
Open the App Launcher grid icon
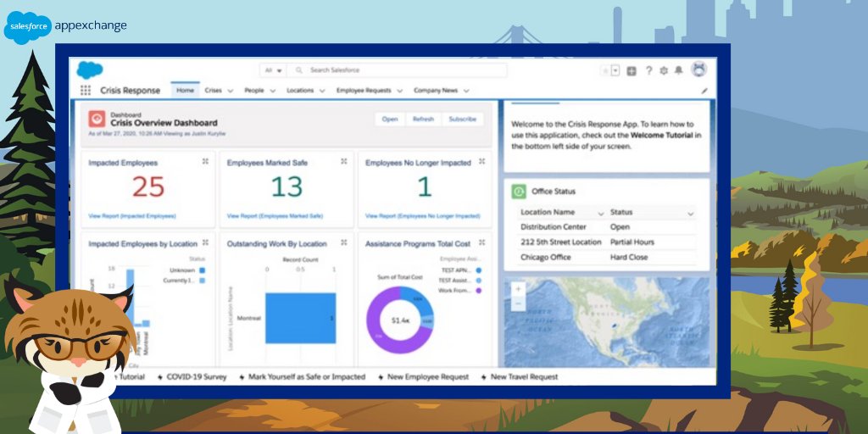tap(86, 90)
